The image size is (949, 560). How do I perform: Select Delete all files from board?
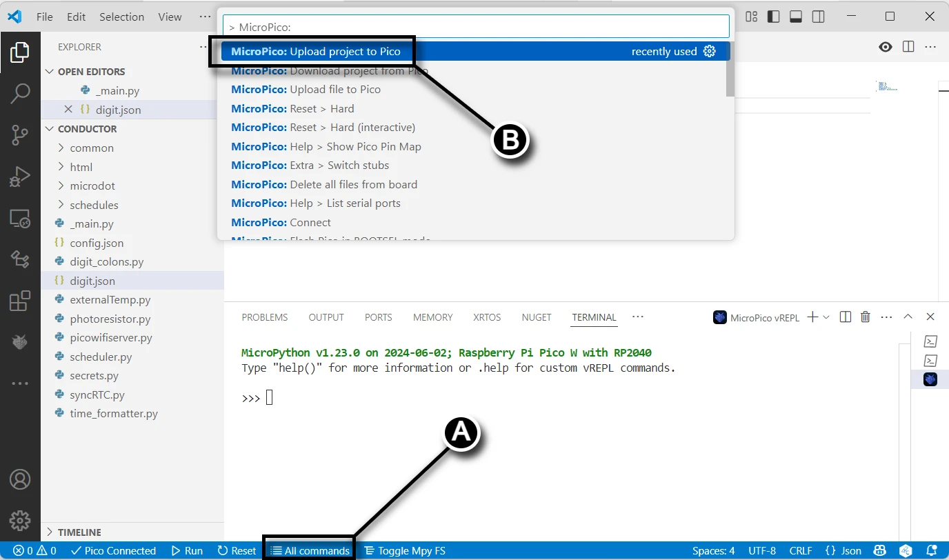(474, 184)
